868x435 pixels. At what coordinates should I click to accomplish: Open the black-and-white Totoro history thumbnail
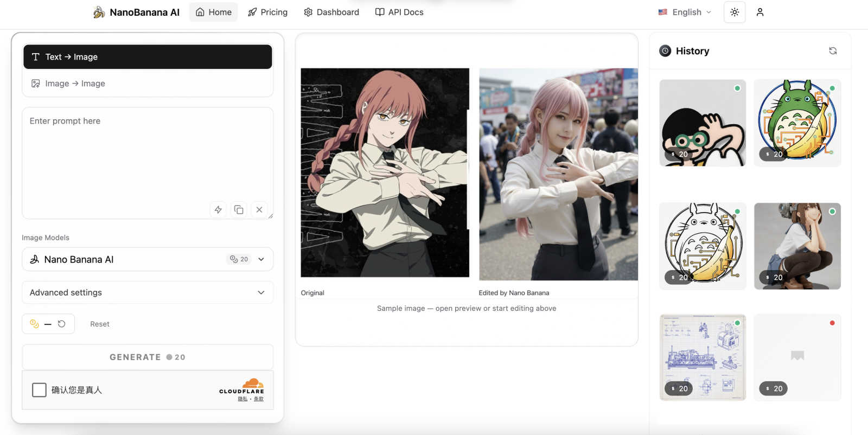click(703, 246)
